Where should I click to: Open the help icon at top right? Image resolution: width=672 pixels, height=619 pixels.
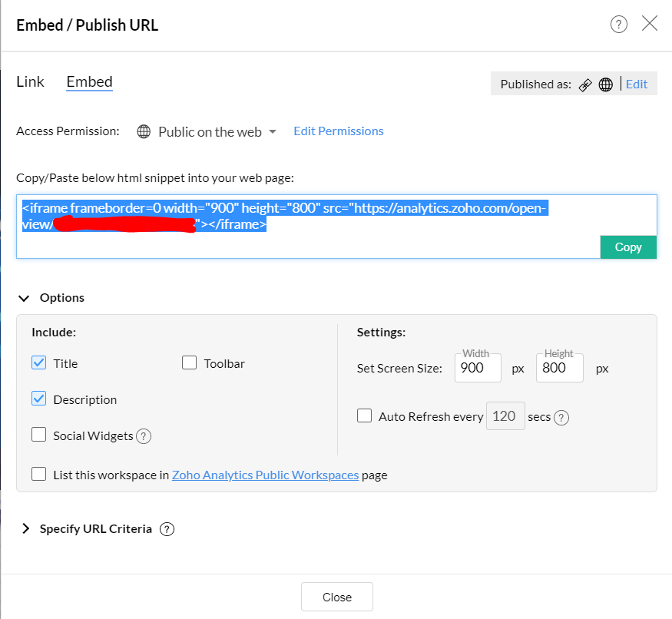coord(619,24)
